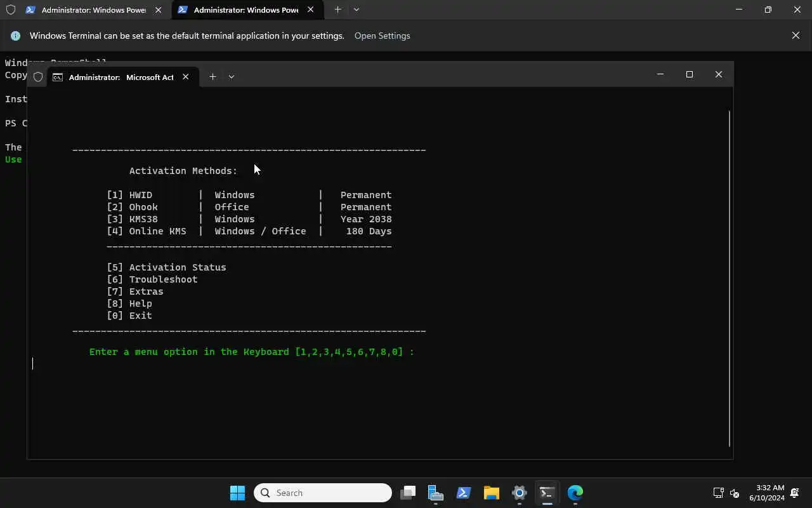This screenshot has width=812, height=508.
Task: Click the 'Activation Methods:' heading
Action: pyautogui.click(x=183, y=171)
